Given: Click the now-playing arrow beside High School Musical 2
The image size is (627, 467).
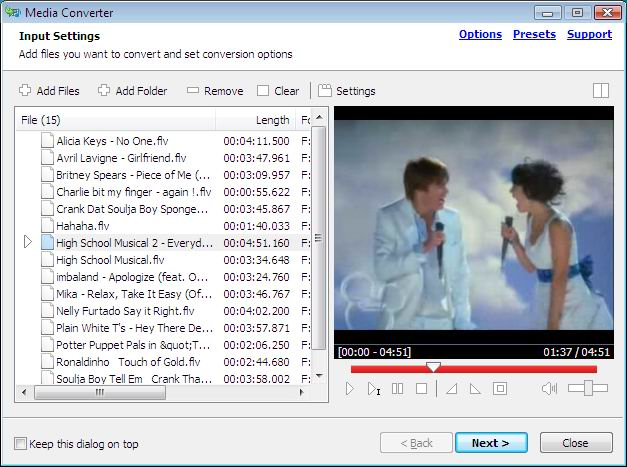Looking at the screenshot, I should (28, 242).
